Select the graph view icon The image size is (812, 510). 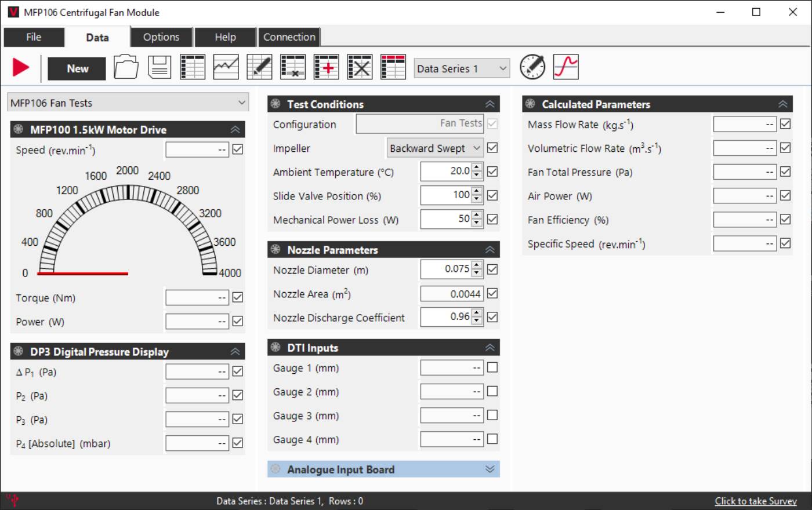click(226, 67)
